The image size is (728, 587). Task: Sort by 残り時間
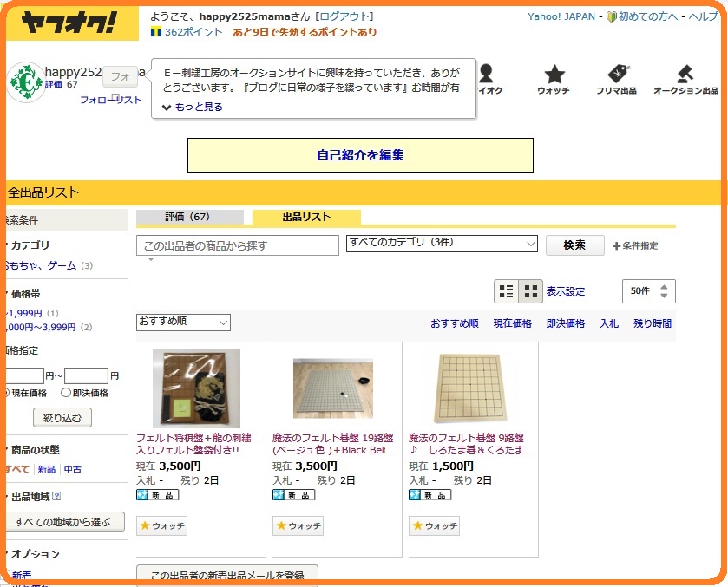(x=653, y=323)
